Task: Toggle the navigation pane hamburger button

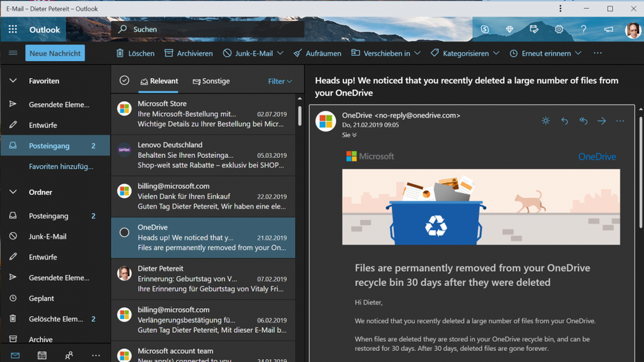Action: coord(12,53)
